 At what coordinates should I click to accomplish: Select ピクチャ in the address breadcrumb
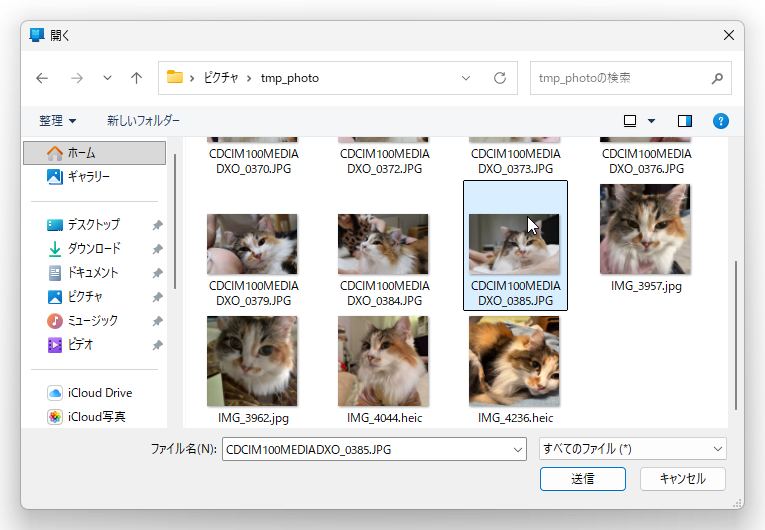[x=221, y=78]
